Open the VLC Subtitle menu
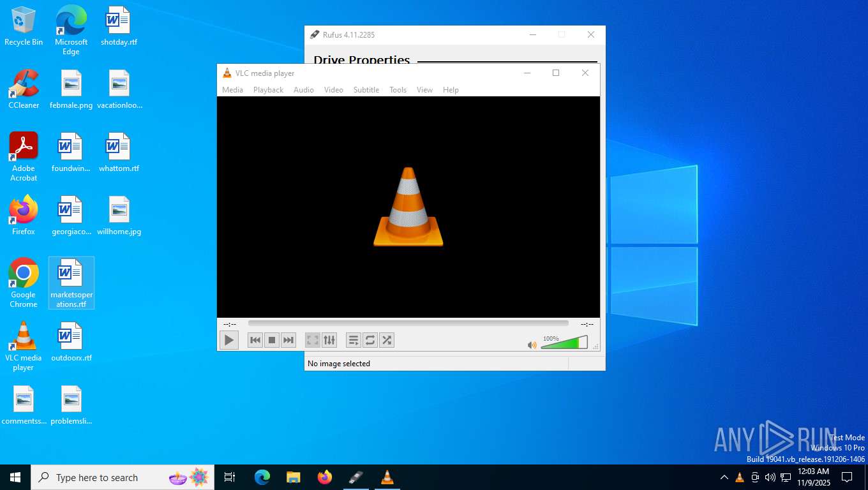This screenshot has height=490, width=868. click(366, 90)
